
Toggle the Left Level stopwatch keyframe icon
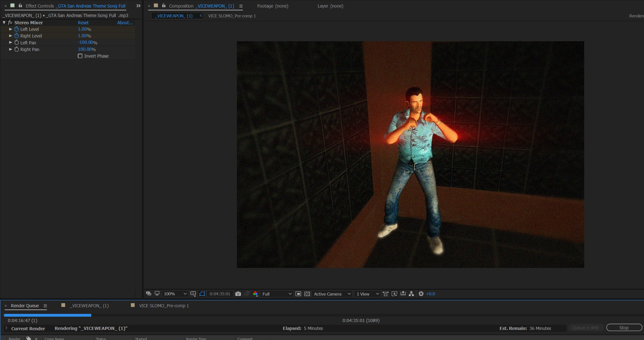coord(17,29)
